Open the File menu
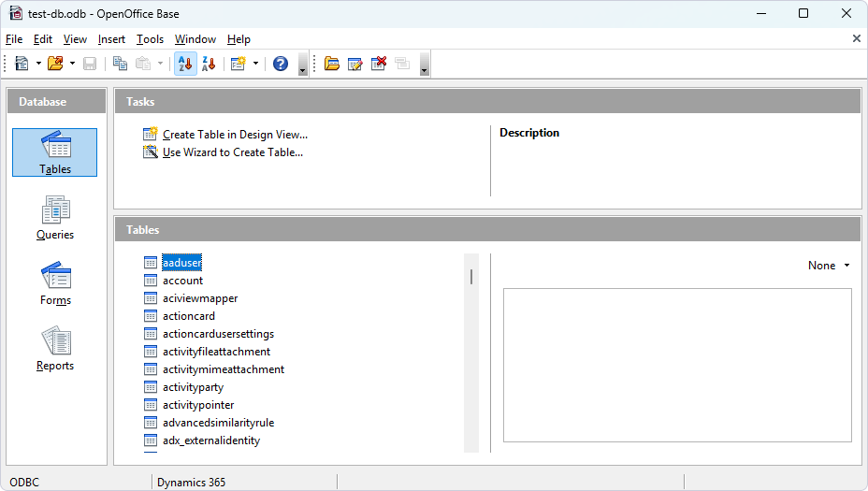 coord(14,39)
